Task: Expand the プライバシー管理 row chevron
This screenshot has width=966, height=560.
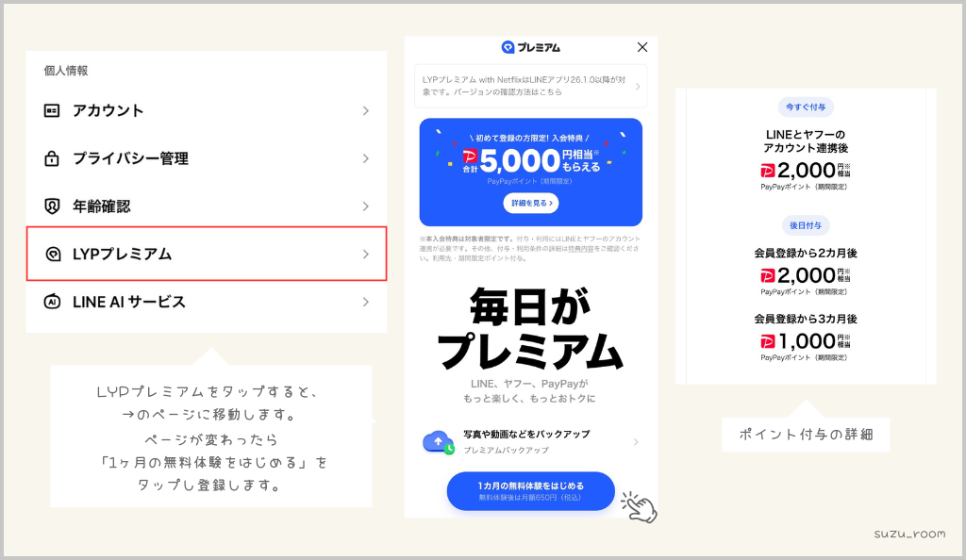Action: pos(366,158)
